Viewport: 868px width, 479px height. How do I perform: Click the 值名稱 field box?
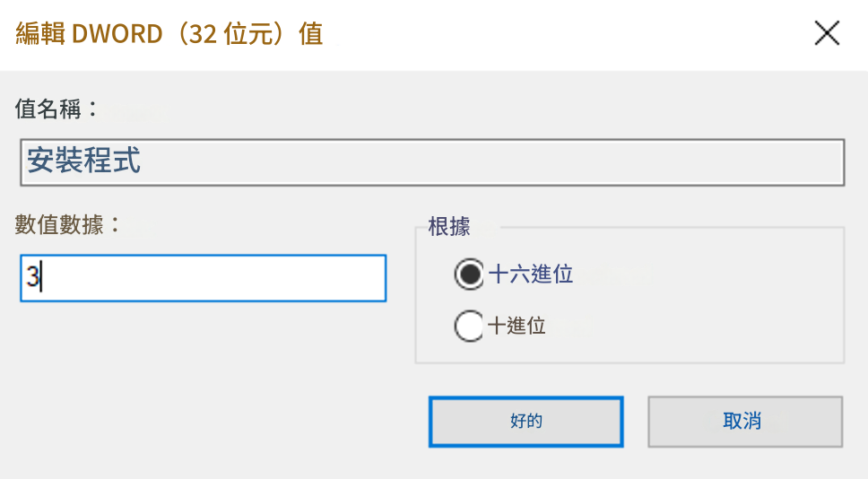[431, 162]
